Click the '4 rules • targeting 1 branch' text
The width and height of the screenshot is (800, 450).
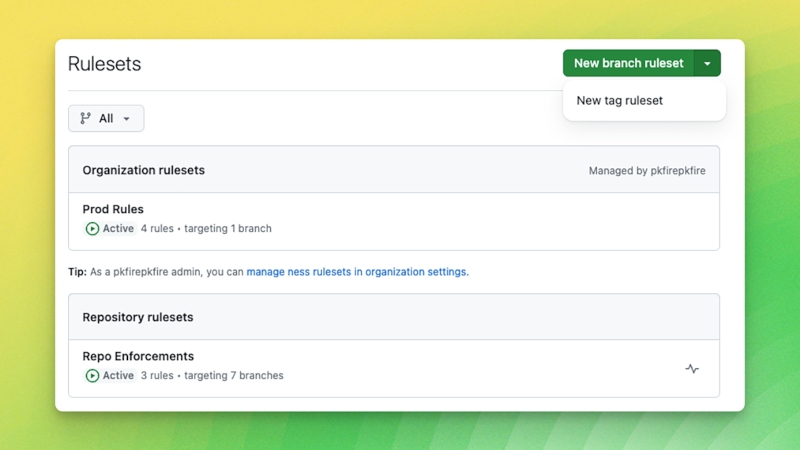pyautogui.click(x=206, y=229)
